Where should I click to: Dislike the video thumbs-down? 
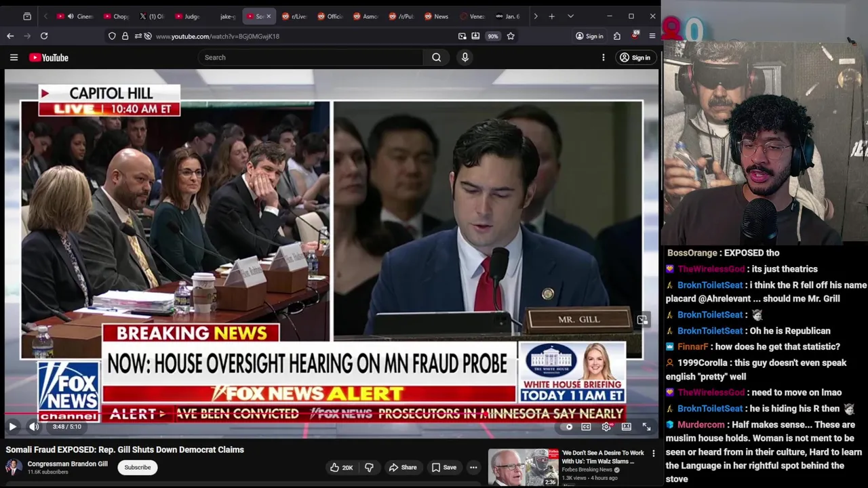click(x=369, y=467)
